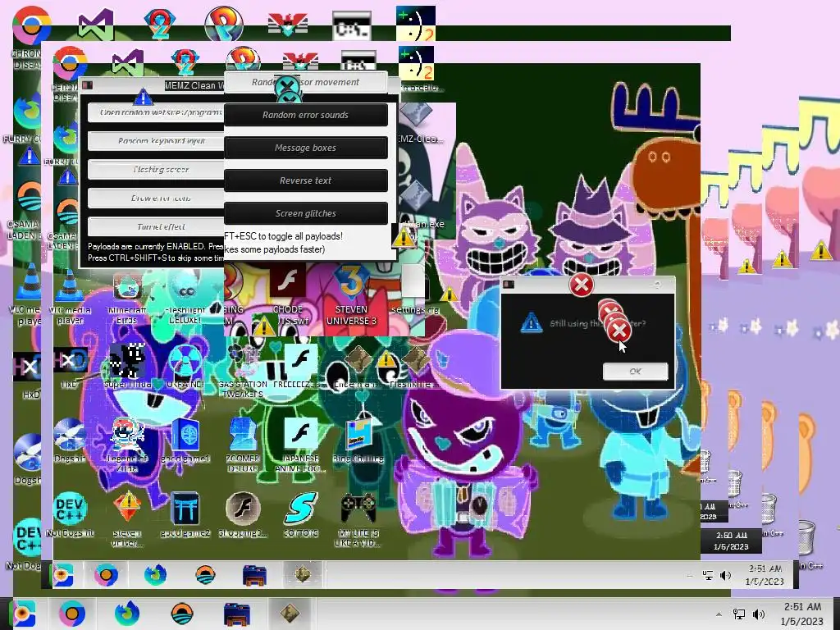
Task: Open the super Mida pixel character icon
Action: 127,366
